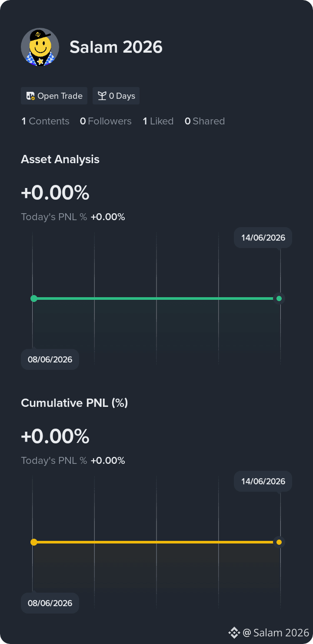
Task: Open the Open Trade badge
Action: click(x=54, y=96)
